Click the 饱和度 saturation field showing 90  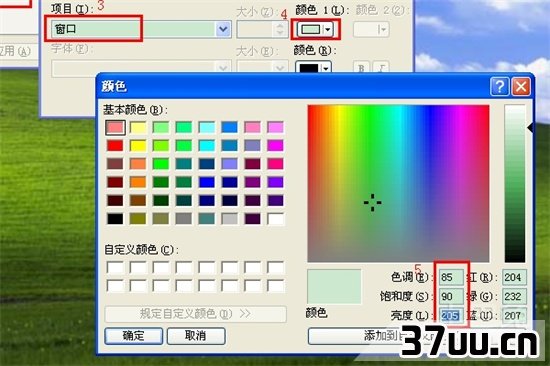pos(451,297)
